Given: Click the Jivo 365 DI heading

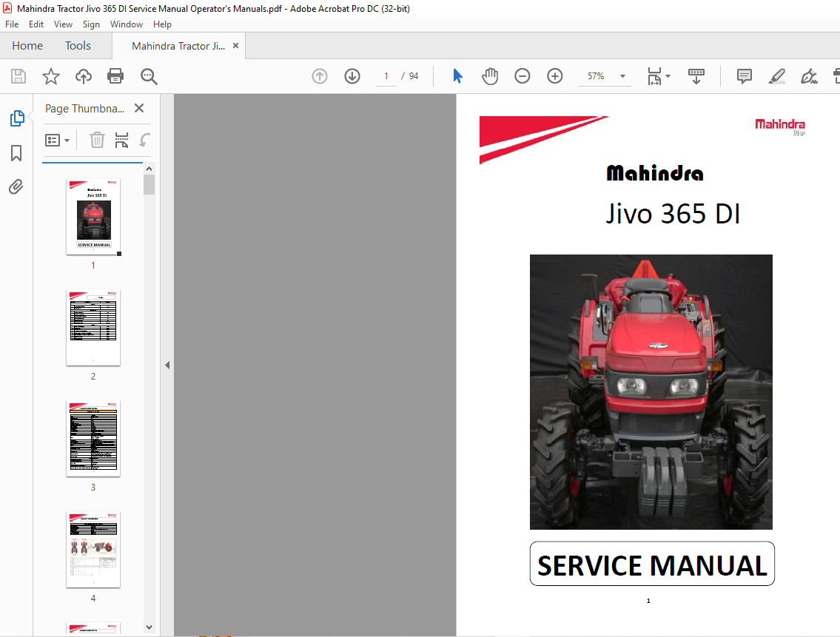Looking at the screenshot, I should click(x=673, y=214).
